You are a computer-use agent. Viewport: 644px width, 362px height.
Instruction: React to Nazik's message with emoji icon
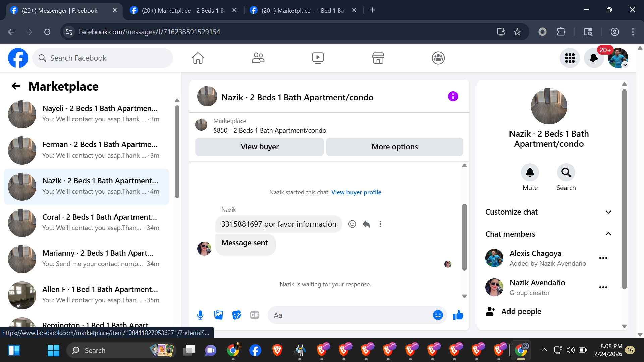pyautogui.click(x=352, y=224)
